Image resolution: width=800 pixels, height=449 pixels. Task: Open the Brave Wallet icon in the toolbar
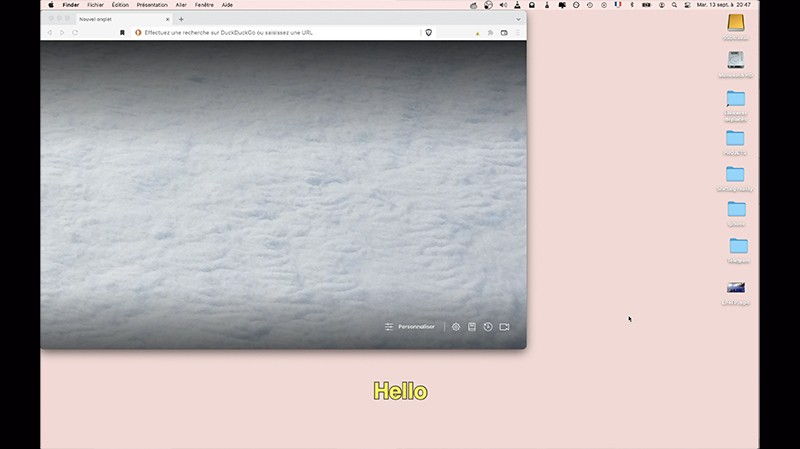(504, 32)
